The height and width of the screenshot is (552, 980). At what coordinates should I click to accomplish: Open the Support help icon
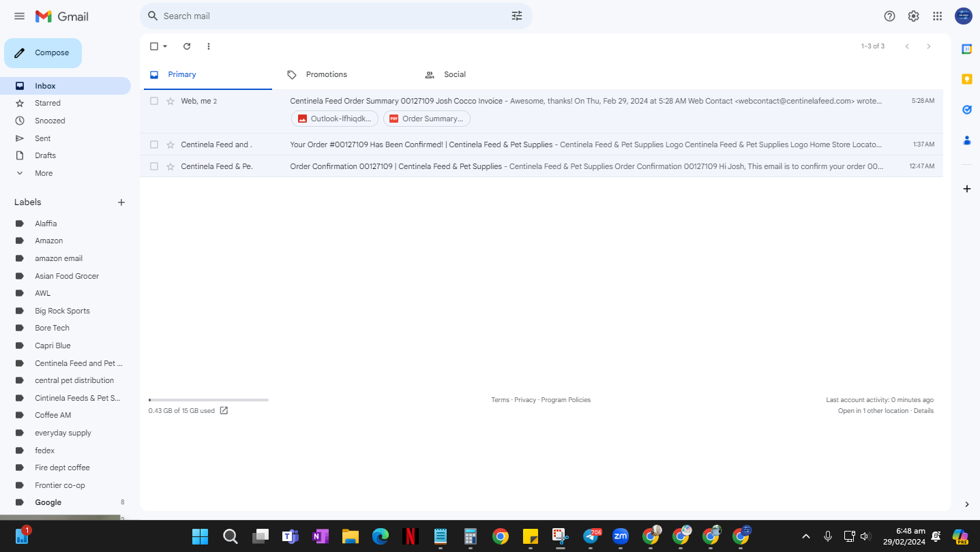click(889, 16)
